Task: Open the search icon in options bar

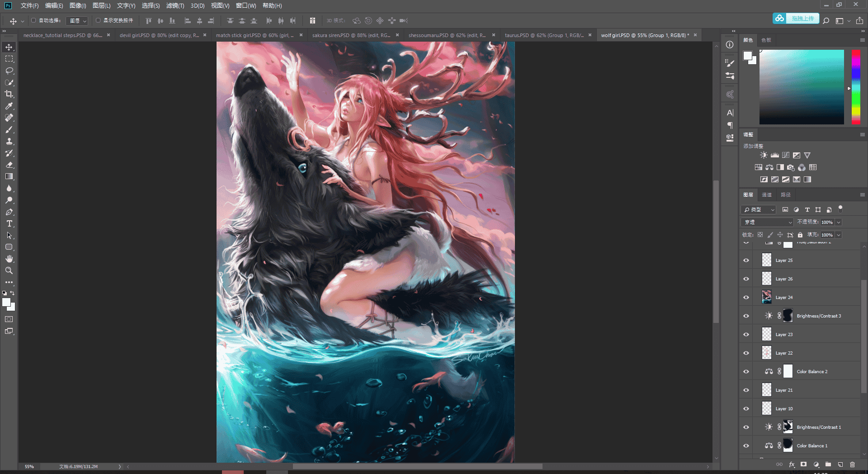Action: [x=826, y=21]
